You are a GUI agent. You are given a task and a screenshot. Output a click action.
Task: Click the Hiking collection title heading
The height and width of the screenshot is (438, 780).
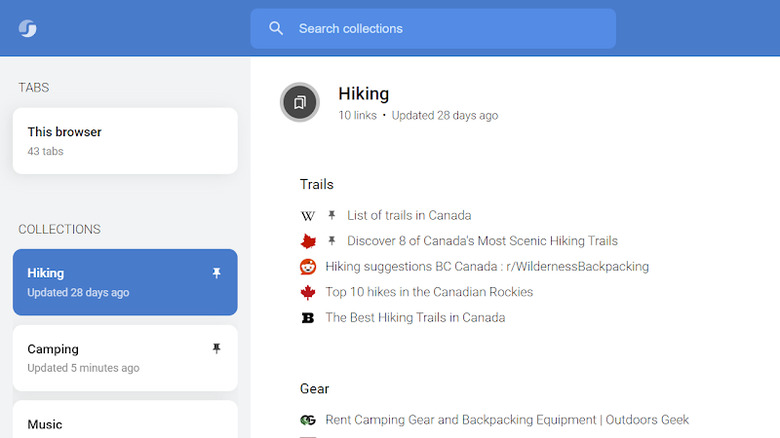click(x=363, y=94)
